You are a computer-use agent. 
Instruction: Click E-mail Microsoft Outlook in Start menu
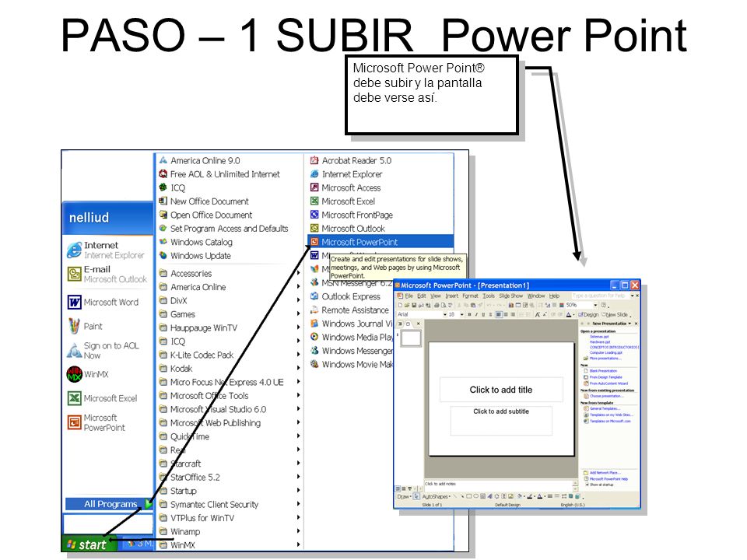click(x=107, y=274)
